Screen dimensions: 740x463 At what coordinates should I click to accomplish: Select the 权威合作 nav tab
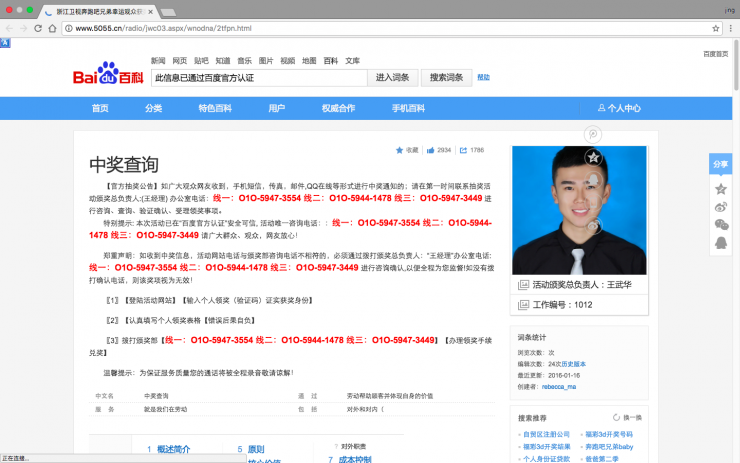pos(338,108)
